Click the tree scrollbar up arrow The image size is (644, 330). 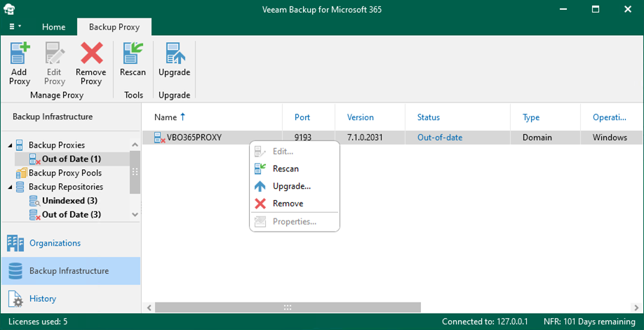[135, 145]
